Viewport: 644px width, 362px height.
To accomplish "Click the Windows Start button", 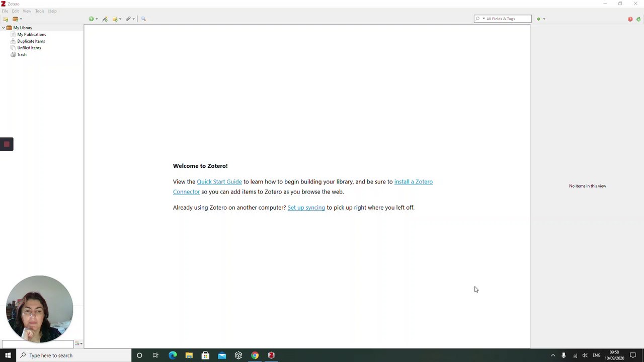I will pyautogui.click(x=8, y=355).
